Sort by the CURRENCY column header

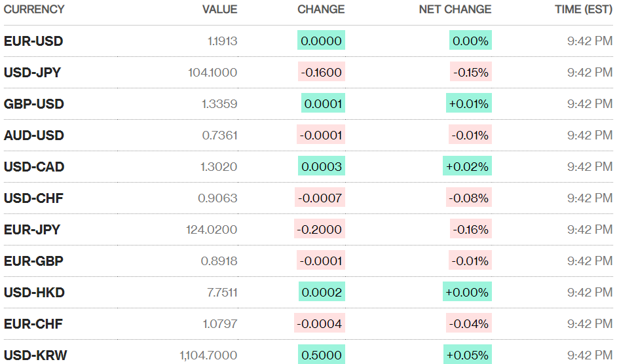(x=34, y=9)
